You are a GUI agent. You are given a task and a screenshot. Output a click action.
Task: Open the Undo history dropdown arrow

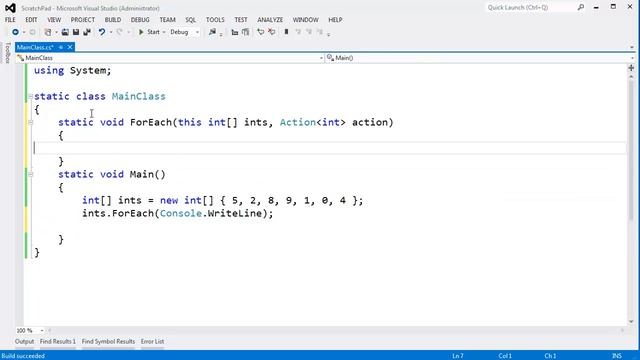coord(111,32)
